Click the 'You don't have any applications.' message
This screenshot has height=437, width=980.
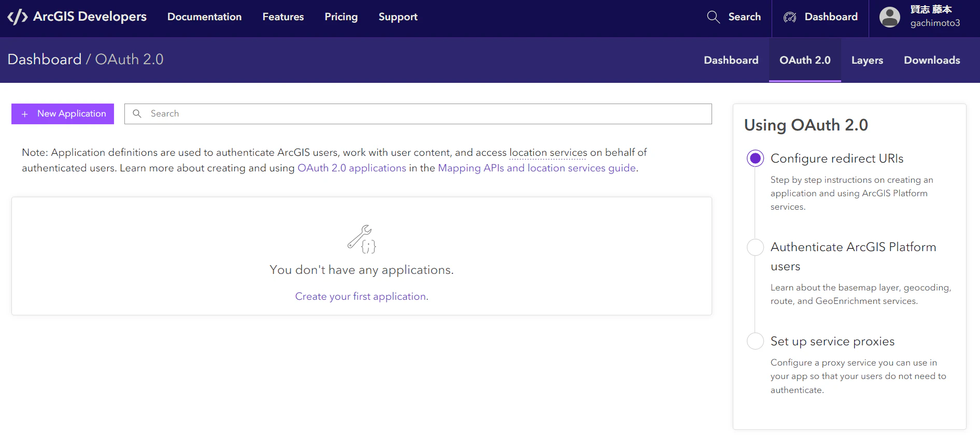(362, 270)
